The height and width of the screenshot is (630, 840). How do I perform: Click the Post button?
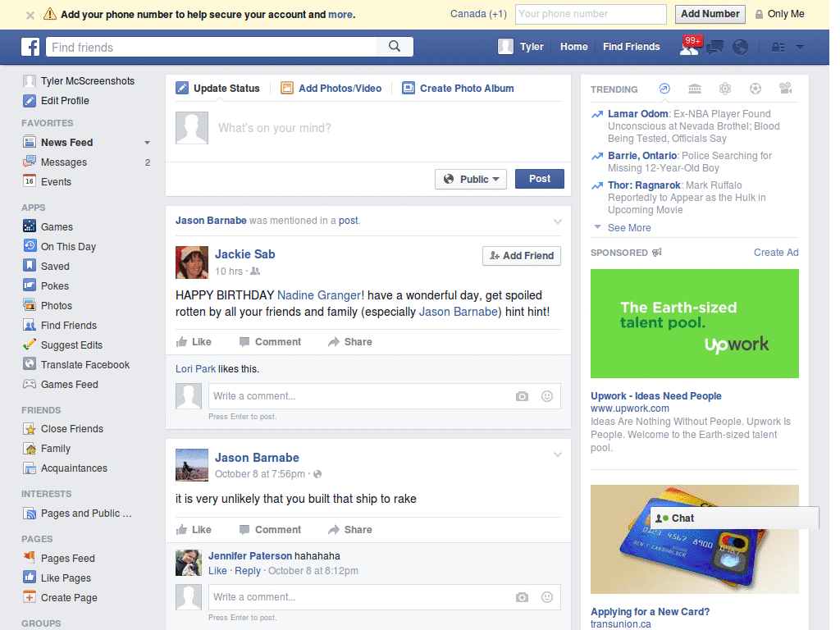click(x=540, y=179)
